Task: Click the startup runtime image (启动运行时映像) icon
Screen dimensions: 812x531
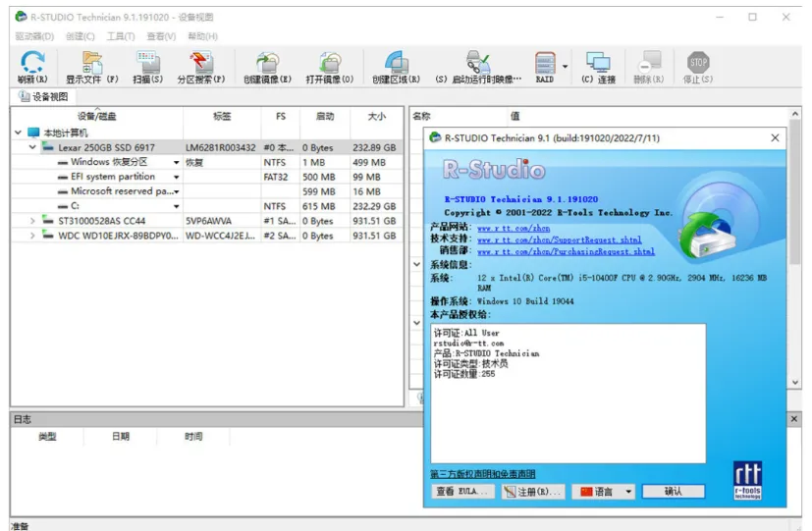Action: tap(478, 68)
